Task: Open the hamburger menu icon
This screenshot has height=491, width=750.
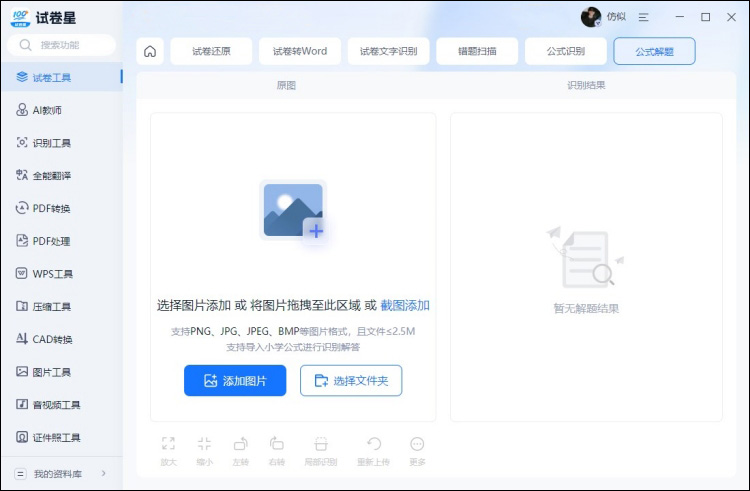Action: coord(643,17)
